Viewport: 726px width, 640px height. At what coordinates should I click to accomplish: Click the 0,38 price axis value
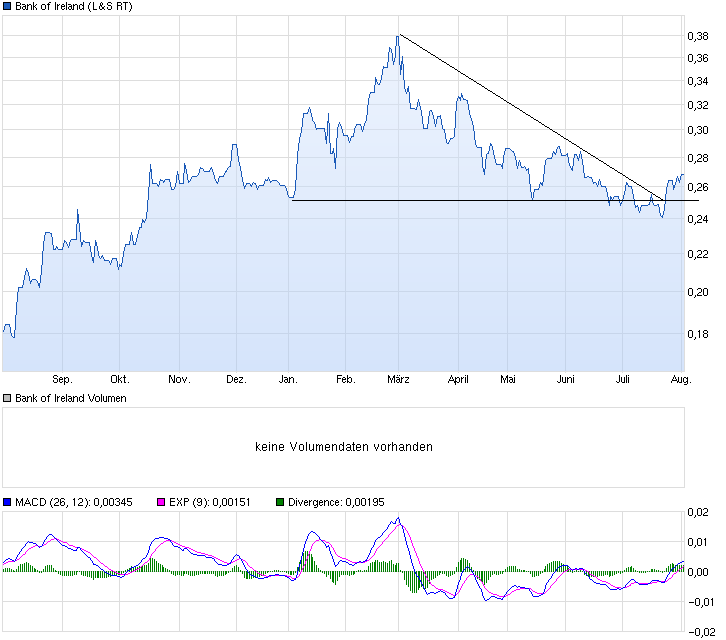[x=698, y=36]
